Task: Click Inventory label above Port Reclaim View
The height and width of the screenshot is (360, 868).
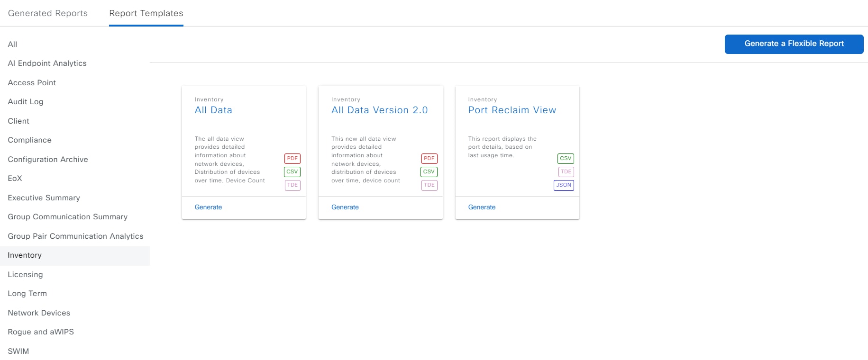Action: [x=483, y=99]
